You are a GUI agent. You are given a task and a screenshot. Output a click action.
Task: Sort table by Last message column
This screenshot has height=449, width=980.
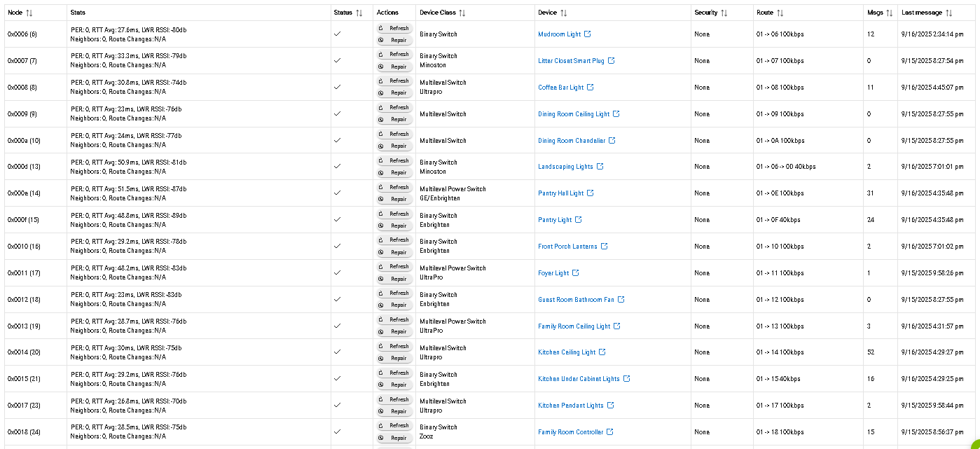(949, 13)
